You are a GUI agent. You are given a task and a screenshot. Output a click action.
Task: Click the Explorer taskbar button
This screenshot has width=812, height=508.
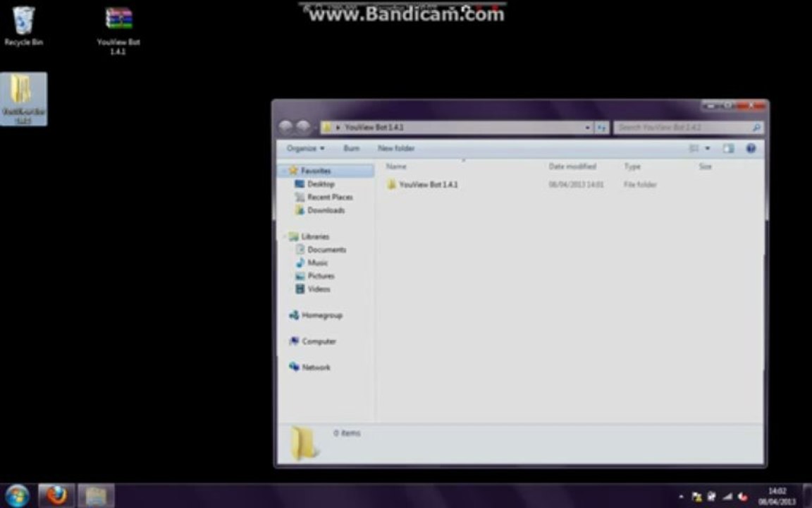[97, 495]
